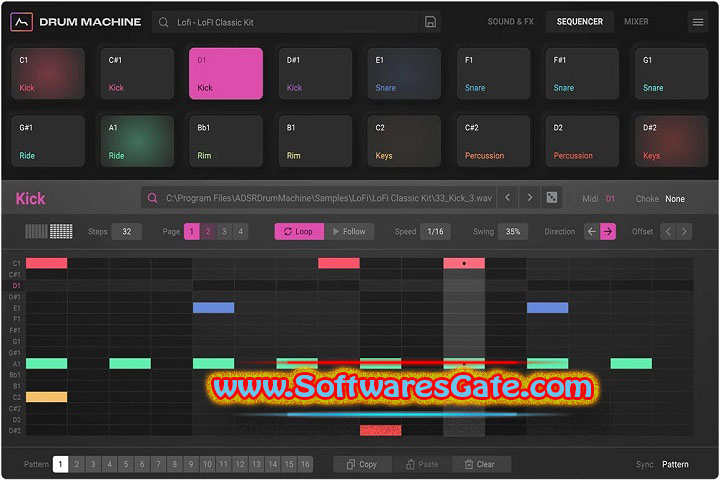Viewport: 720px width, 480px height.
Task: Select the grid step view icon
Action: click(61, 232)
